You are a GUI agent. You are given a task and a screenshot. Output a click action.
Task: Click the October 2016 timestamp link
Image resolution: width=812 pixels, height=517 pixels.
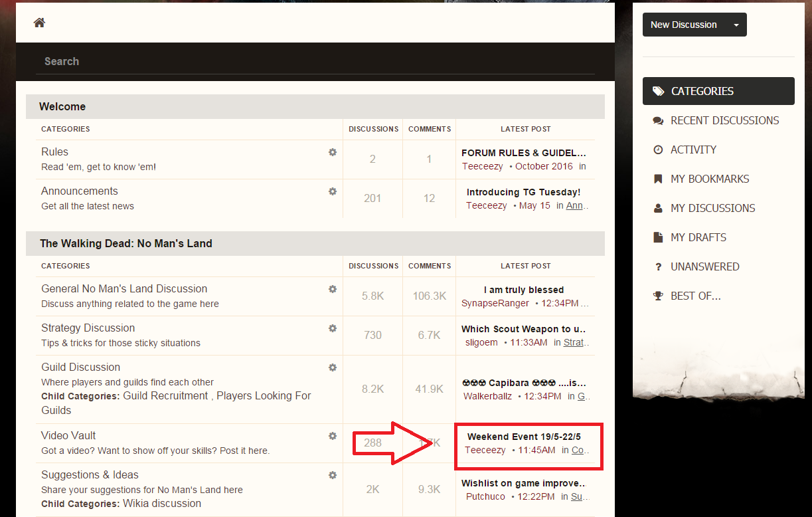544,166
